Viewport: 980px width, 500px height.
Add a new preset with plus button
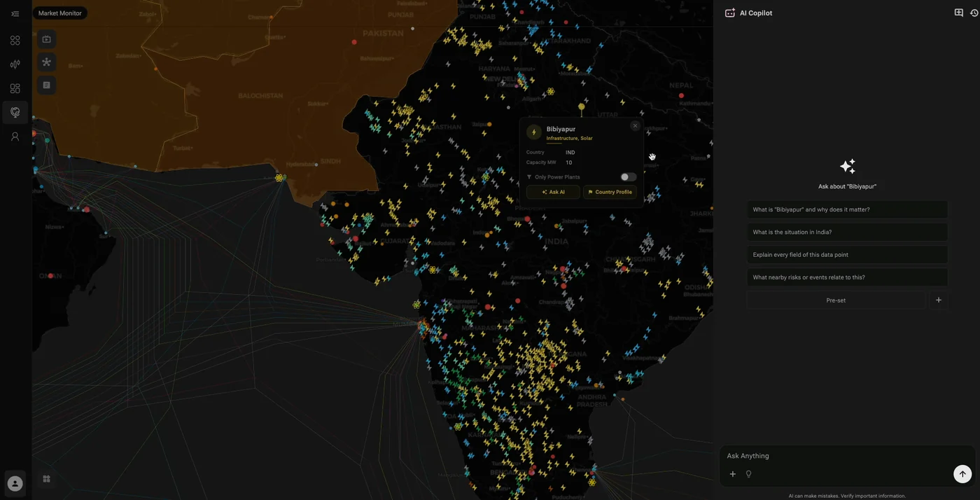939,300
